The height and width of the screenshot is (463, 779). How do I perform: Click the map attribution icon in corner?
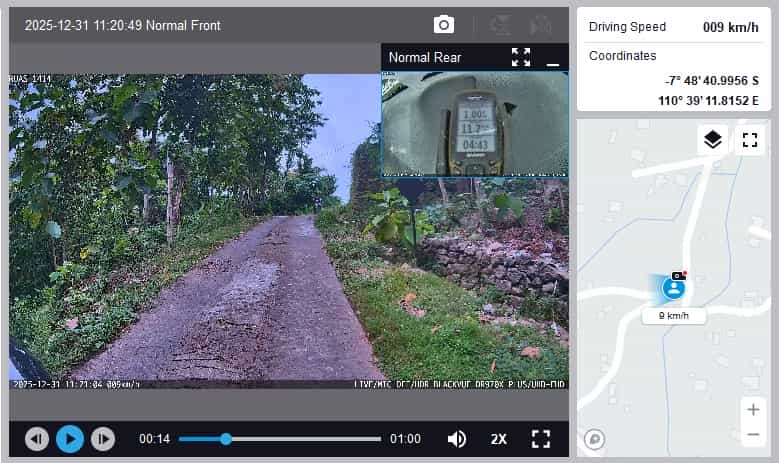(x=594, y=438)
